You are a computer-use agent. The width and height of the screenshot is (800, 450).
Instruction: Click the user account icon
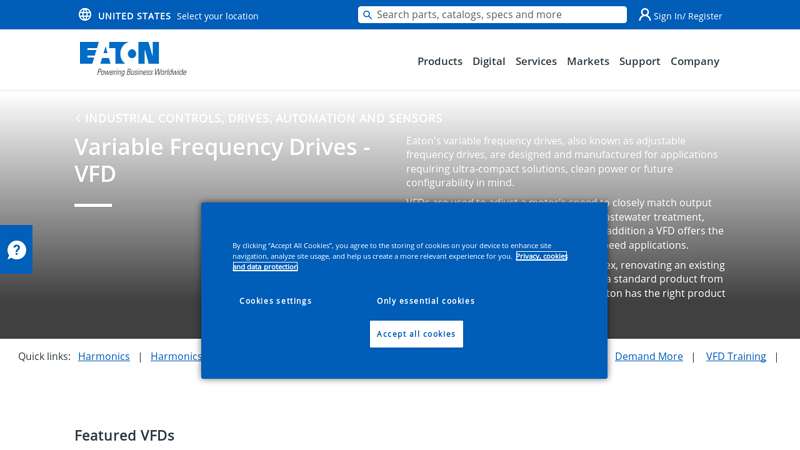coord(644,15)
